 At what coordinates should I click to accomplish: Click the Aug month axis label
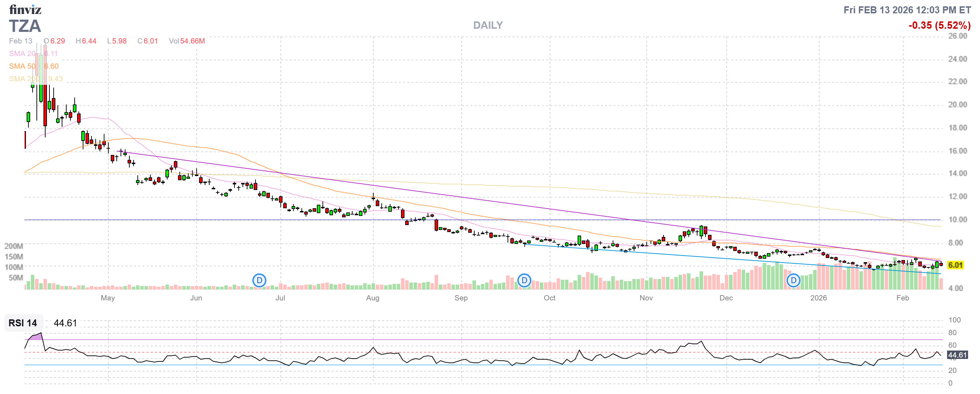373,298
